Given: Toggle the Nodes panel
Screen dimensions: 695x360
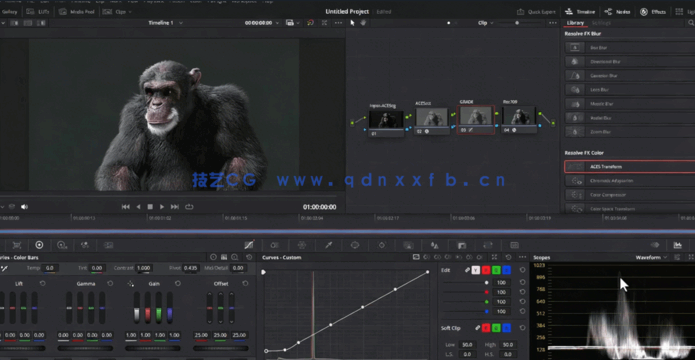Looking at the screenshot, I should point(617,12).
